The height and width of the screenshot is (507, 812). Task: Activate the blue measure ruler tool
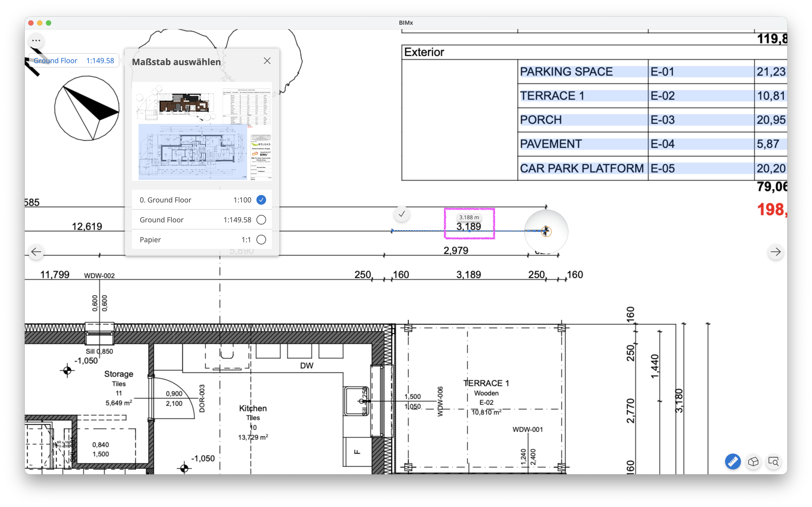(733, 461)
